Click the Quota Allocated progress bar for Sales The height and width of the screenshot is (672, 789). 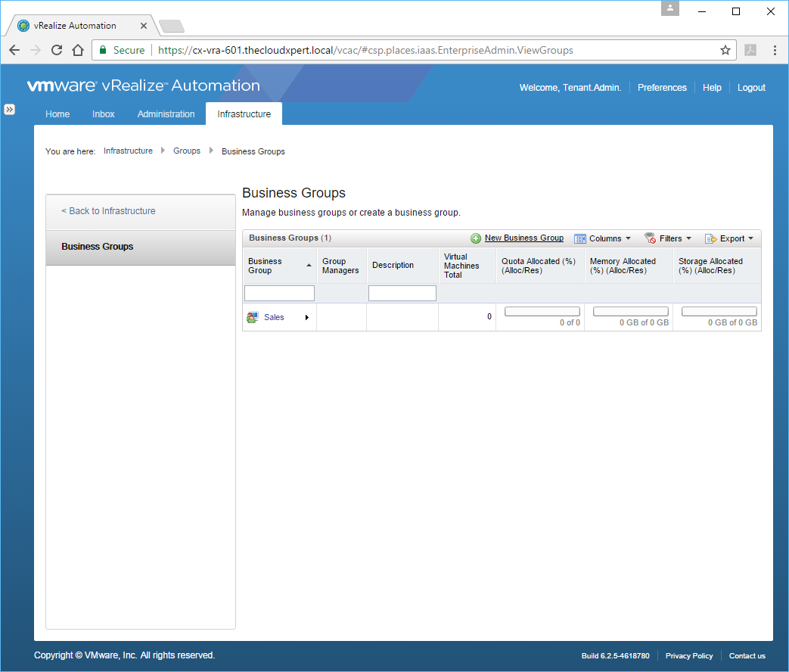[x=542, y=312]
